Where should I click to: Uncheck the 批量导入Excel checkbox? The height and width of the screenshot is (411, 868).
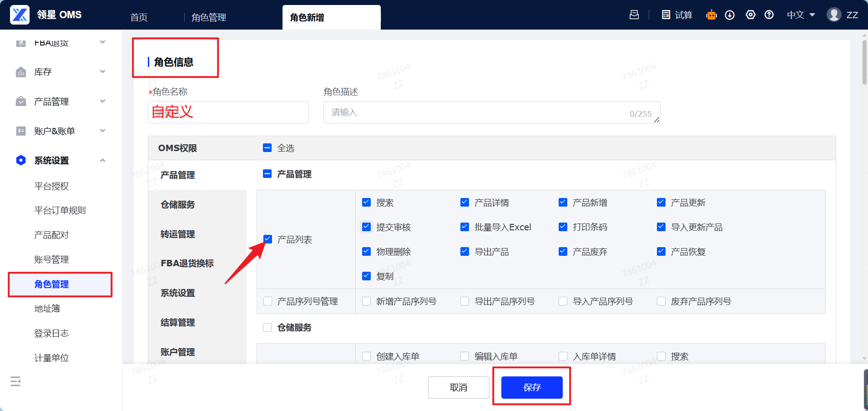coord(464,227)
